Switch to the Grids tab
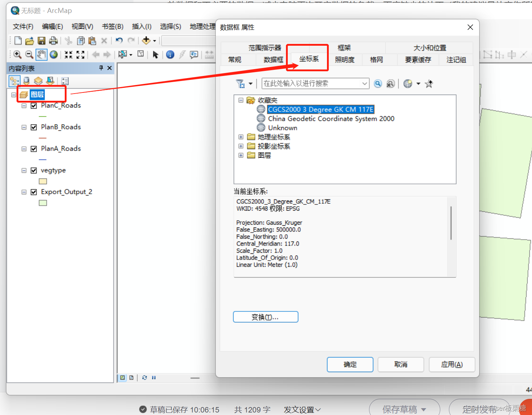The height and width of the screenshot is (415, 532). point(377,60)
